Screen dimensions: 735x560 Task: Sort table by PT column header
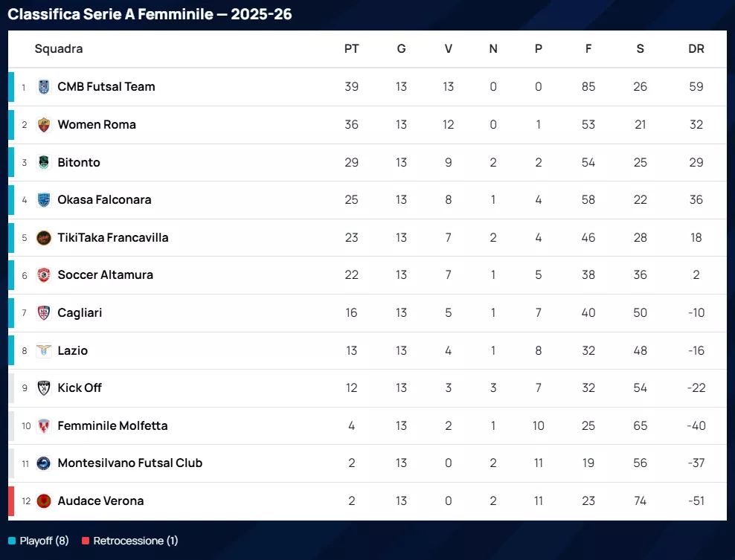tap(351, 49)
